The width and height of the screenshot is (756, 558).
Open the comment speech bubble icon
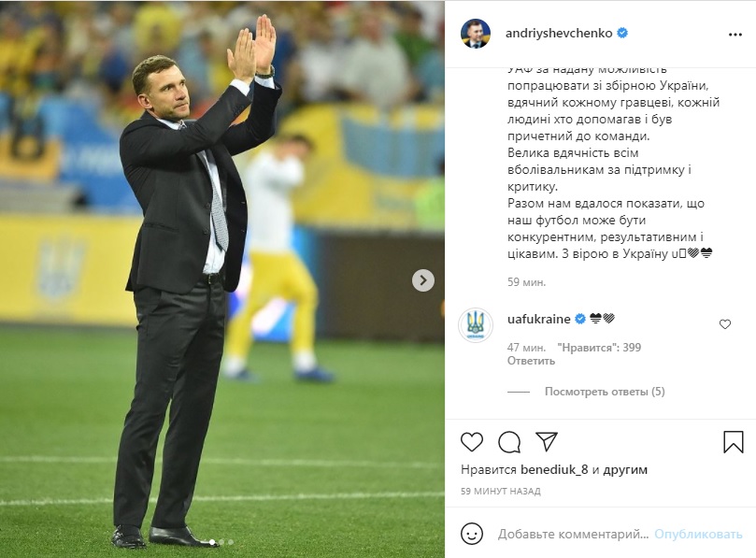509,442
